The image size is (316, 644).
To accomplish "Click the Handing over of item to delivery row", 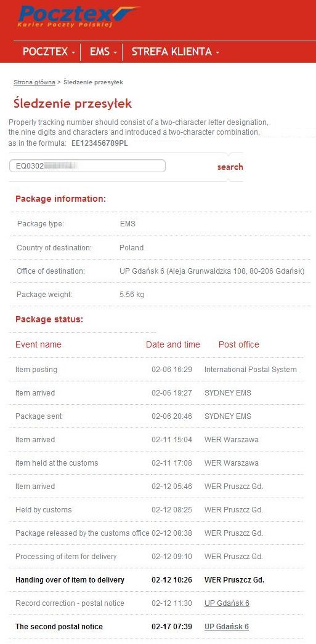I will (156, 580).
